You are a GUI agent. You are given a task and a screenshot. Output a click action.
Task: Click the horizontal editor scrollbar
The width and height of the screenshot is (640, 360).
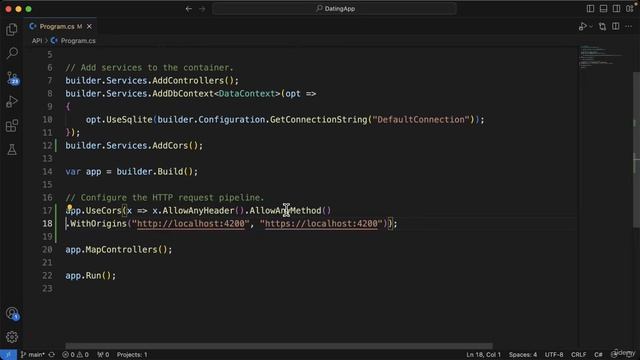tap(279, 346)
